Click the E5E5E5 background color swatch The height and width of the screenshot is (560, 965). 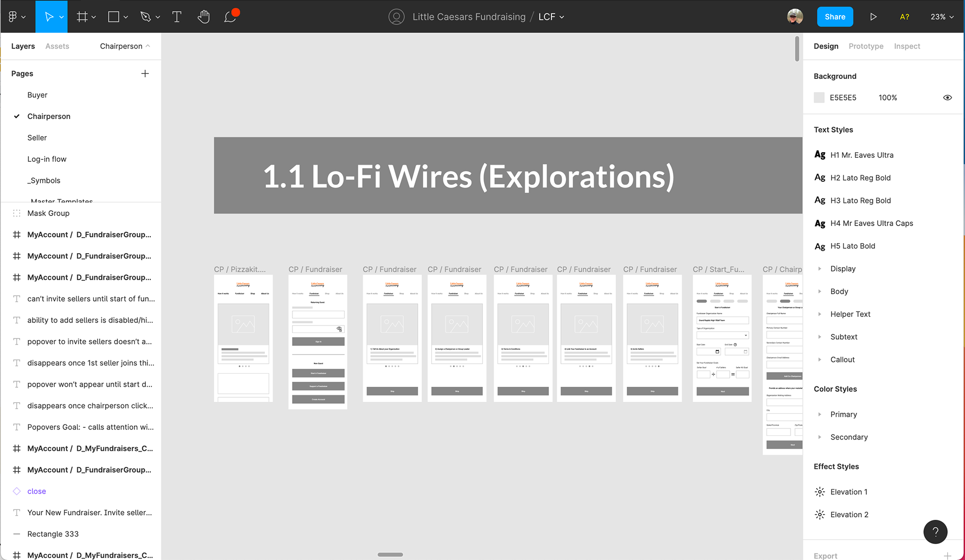[x=819, y=97]
